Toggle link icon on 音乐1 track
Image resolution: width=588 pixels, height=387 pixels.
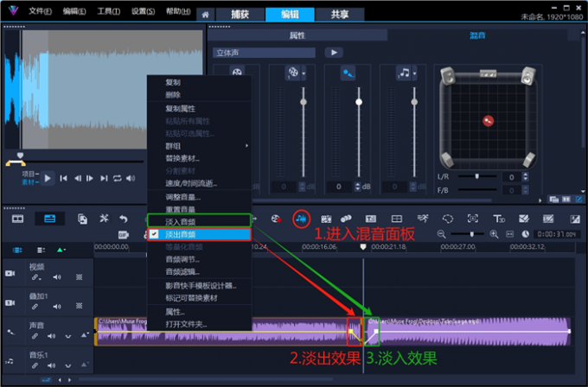[x=35, y=365]
